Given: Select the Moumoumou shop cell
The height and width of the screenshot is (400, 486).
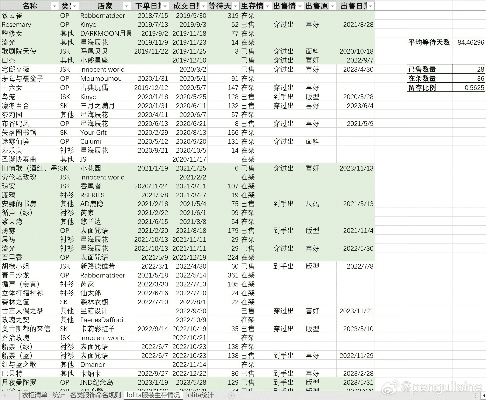Looking at the screenshot, I should tap(105, 78).
